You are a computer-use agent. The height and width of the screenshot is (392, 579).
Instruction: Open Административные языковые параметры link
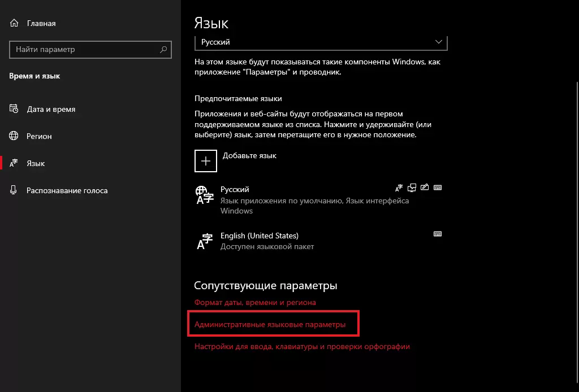click(270, 325)
